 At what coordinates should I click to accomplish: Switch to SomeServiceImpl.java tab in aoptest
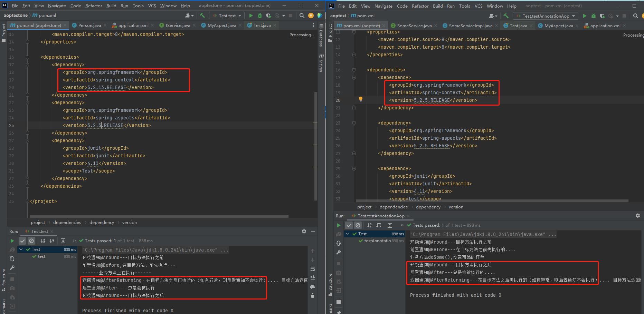click(471, 26)
